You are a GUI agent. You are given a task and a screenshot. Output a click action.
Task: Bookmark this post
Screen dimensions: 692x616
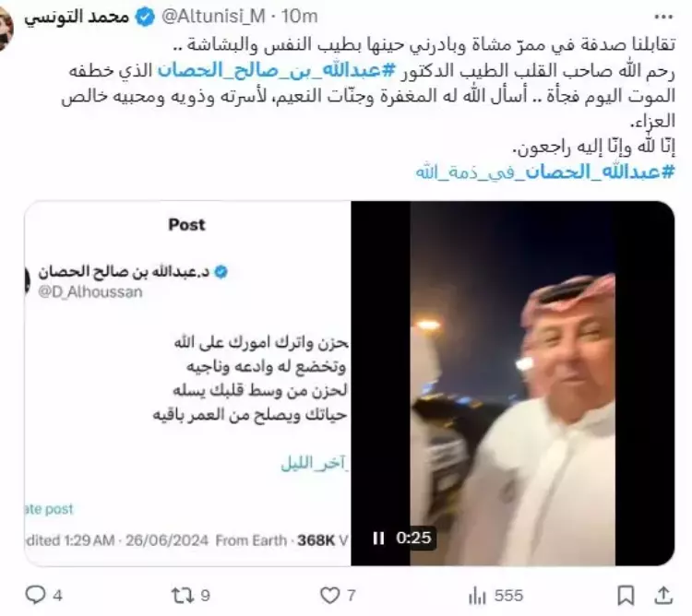point(626,596)
